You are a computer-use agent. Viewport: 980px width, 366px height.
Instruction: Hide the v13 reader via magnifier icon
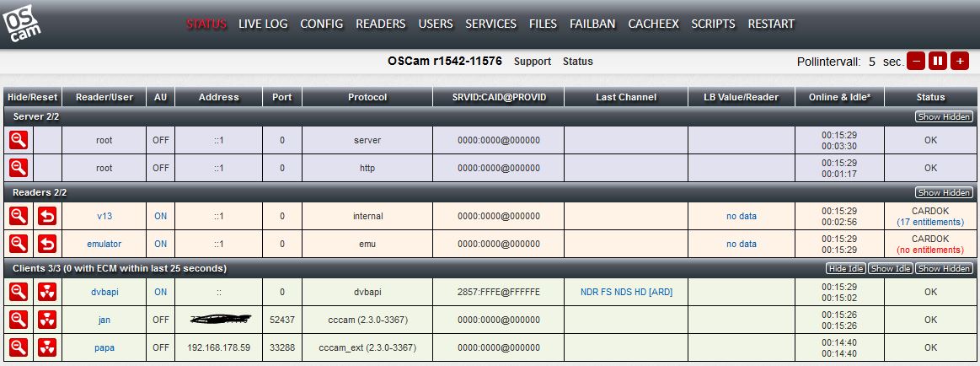[19, 216]
